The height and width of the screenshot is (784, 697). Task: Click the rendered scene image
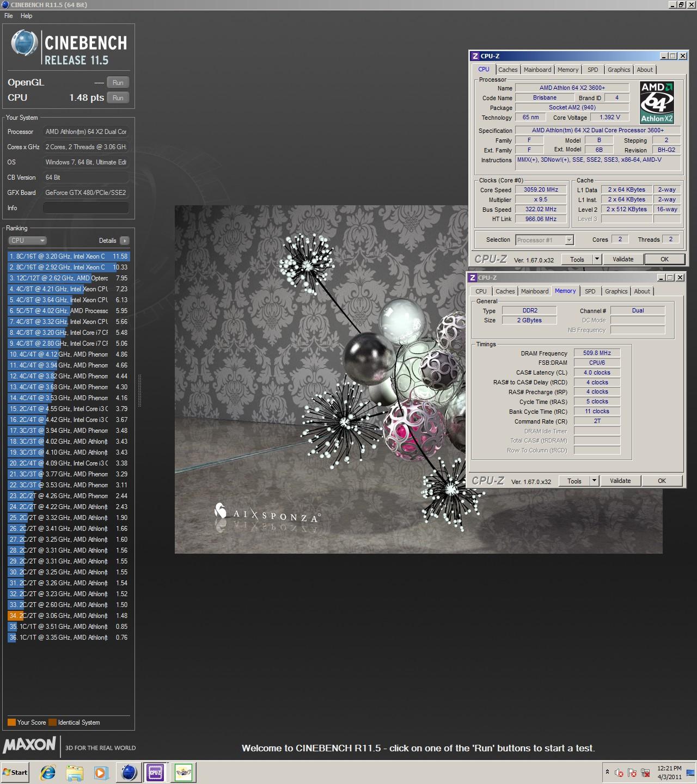click(418, 379)
